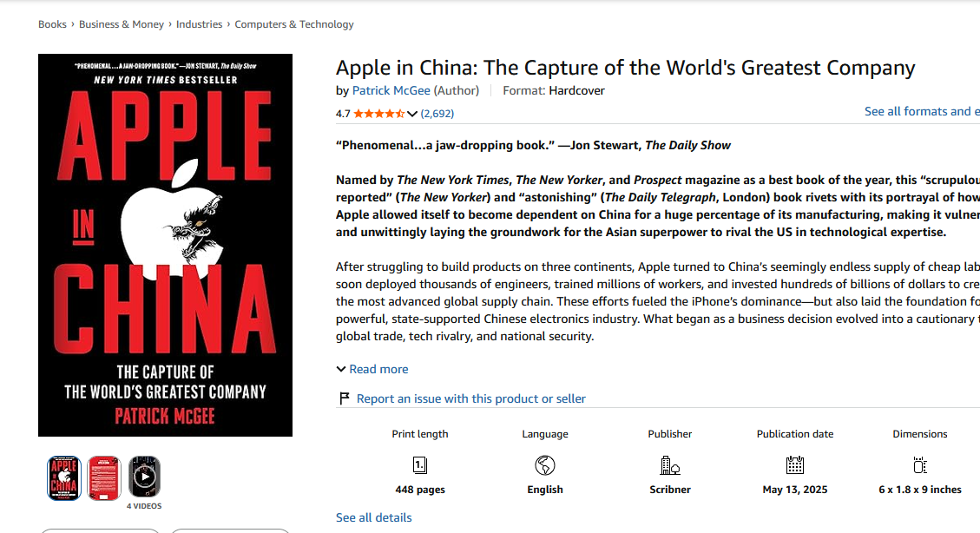Click the Dimensions ruler icon
Screen dimensions: 980x533
click(920, 465)
